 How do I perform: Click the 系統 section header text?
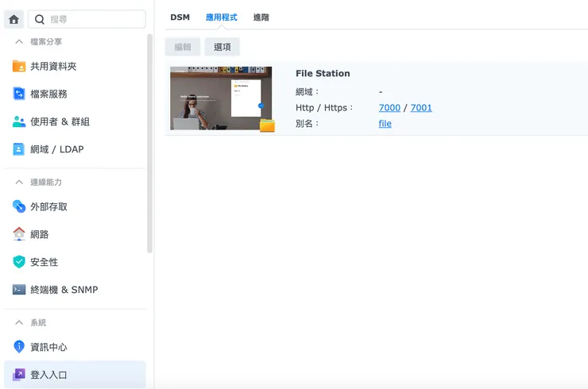pos(38,322)
